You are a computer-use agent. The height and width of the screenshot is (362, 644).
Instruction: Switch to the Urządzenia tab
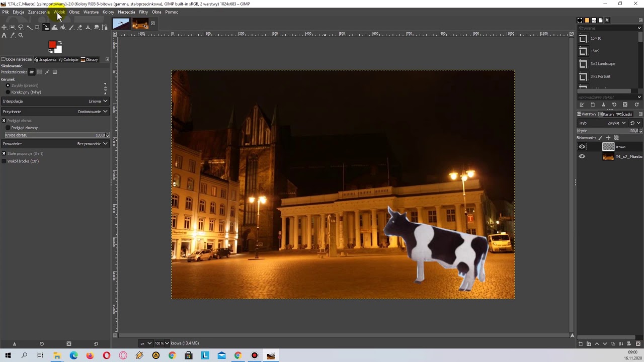[x=45, y=59]
